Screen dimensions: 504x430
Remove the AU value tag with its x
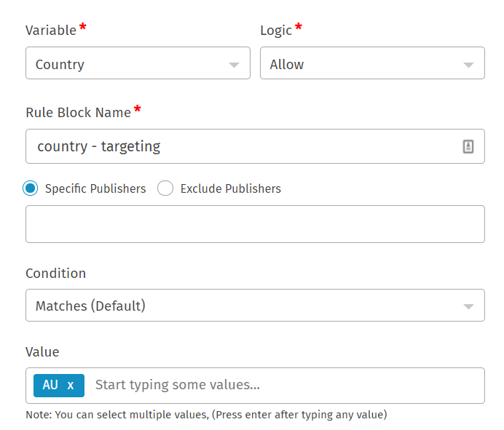click(x=71, y=386)
